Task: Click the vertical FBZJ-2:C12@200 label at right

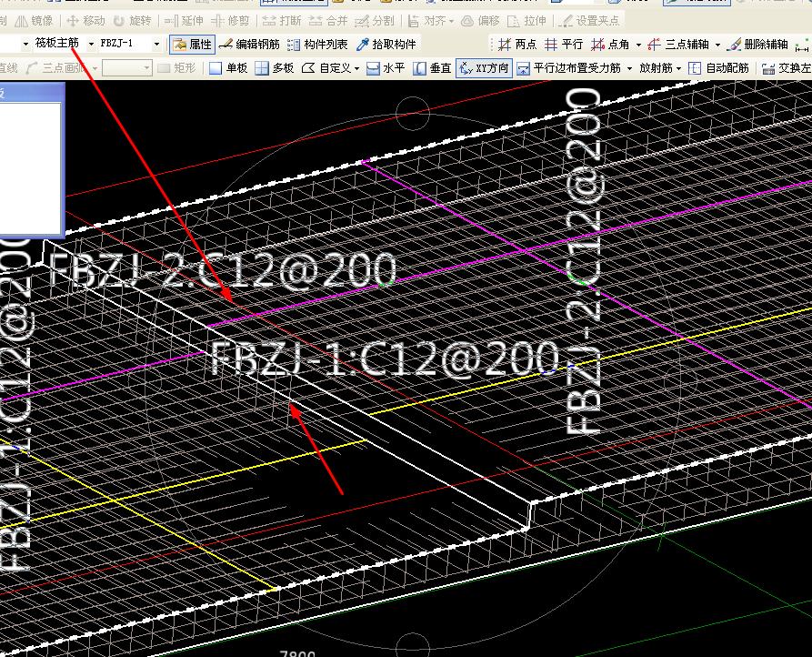Action: click(584, 262)
